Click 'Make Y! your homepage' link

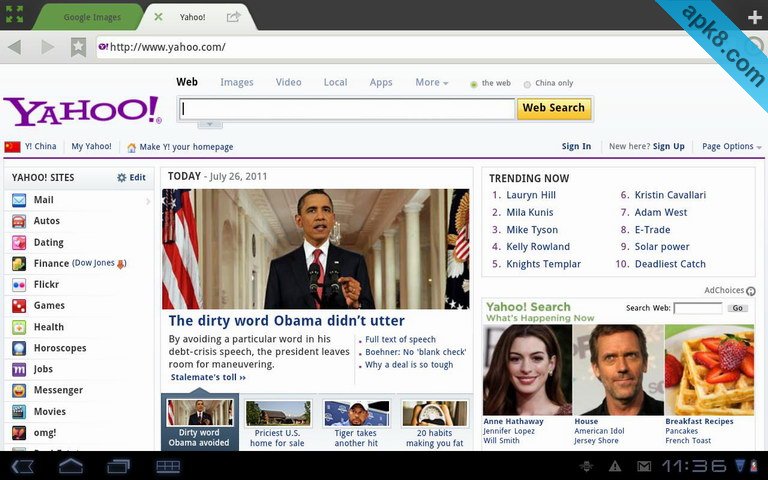(186, 147)
